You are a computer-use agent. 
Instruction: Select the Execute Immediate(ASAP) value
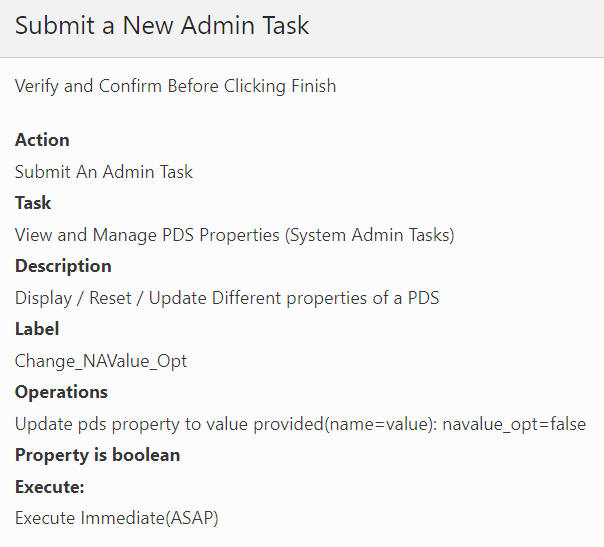tap(116, 518)
